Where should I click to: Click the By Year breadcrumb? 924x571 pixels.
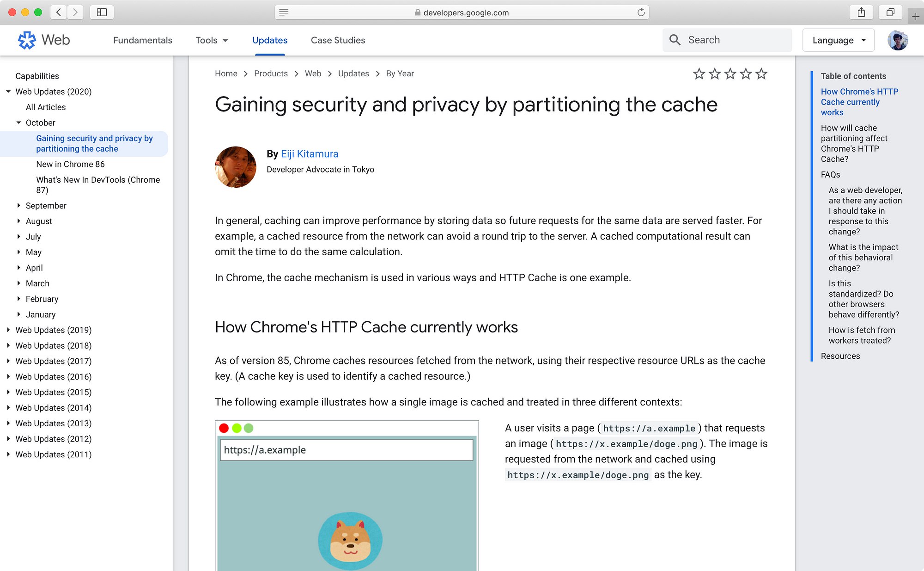[400, 74]
